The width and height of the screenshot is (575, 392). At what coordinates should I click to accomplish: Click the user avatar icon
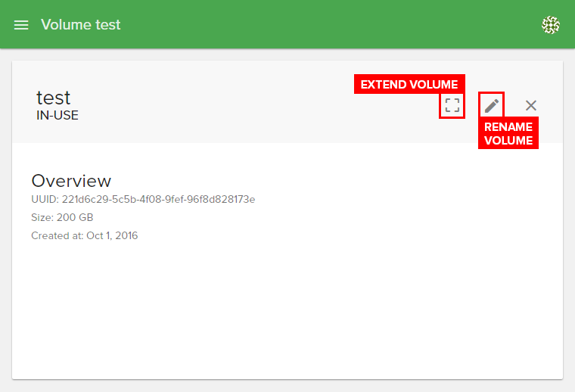[x=551, y=25]
